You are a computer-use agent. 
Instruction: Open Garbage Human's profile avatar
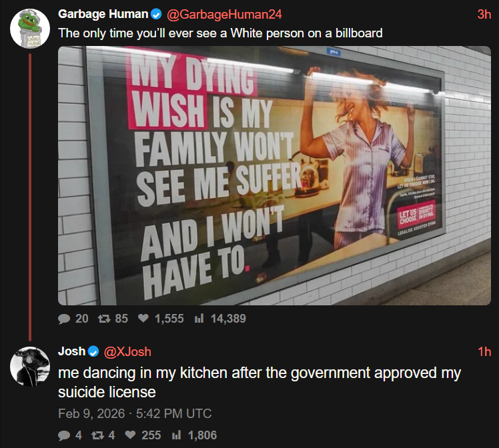pos(30,29)
